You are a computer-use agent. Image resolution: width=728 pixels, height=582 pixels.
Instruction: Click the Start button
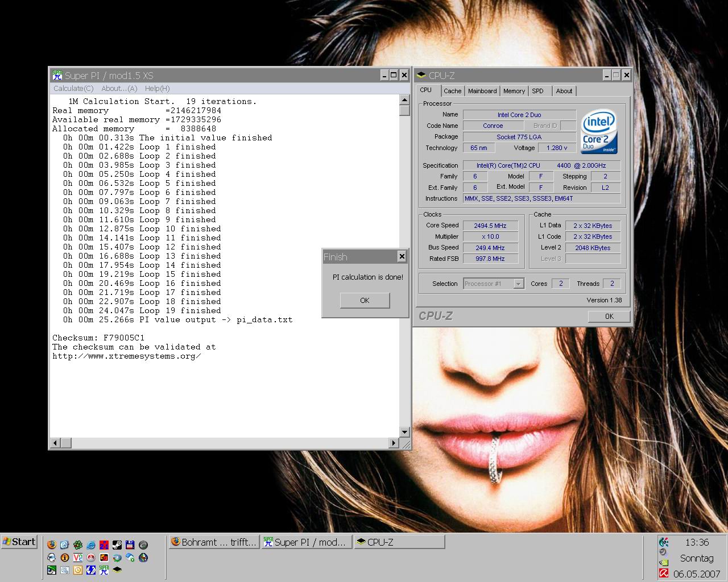tap(19, 542)
